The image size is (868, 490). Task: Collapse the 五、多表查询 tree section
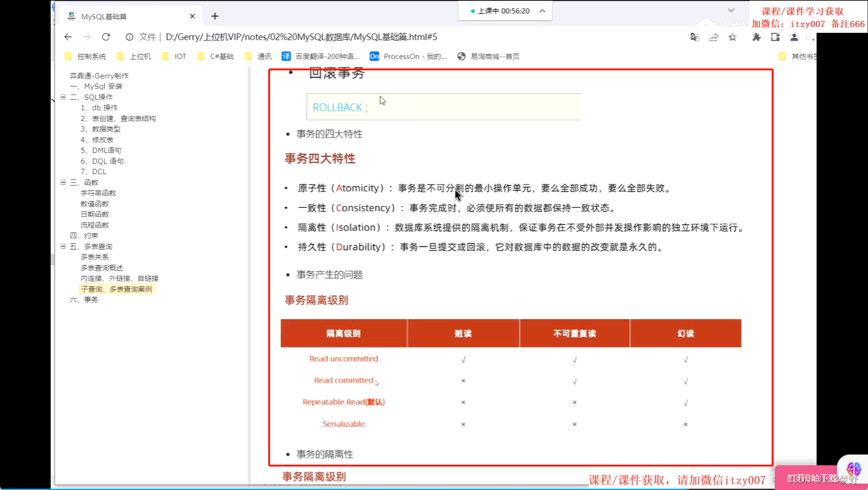coord(63,246)
